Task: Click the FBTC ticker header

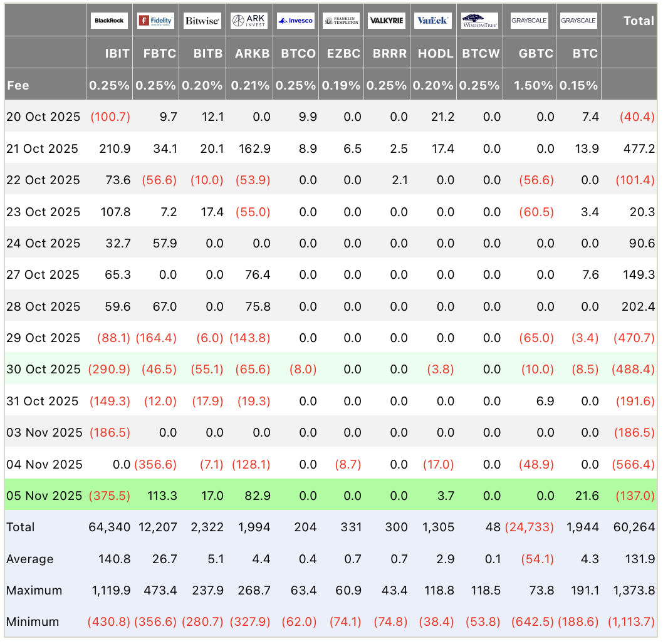Action: coord(160,53)
